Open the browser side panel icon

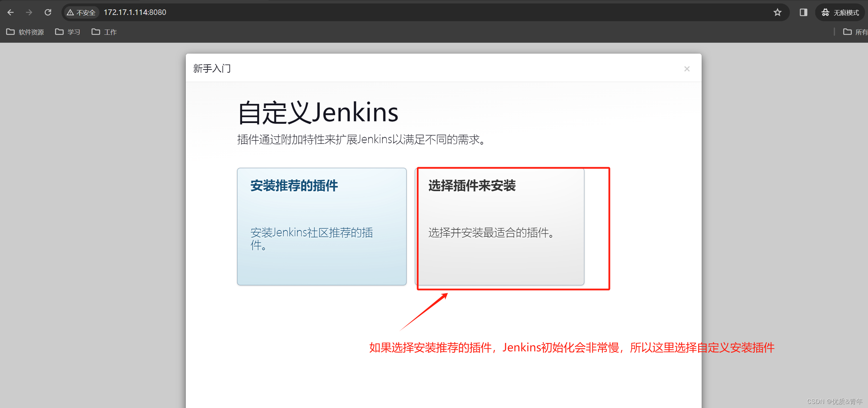click(803, 13)
